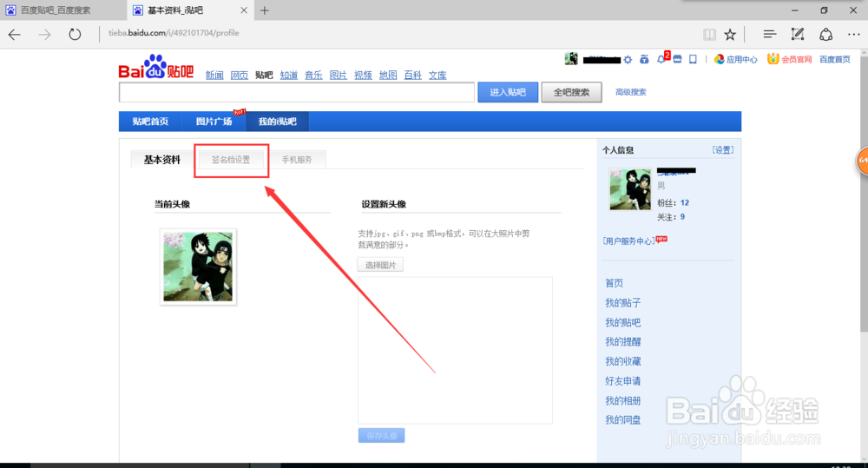
Task: Click the 全吧搜索 button
Action: [x=571, y=92]
